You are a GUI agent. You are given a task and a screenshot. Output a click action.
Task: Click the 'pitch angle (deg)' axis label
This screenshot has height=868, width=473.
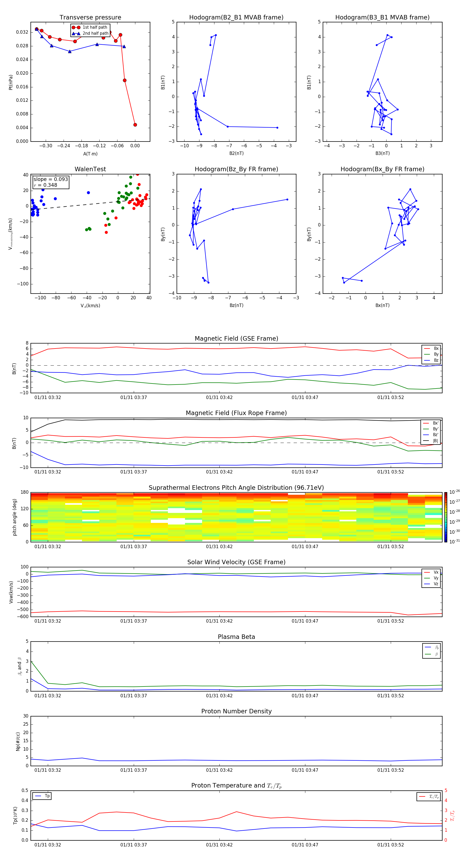[x=14, y=517]
